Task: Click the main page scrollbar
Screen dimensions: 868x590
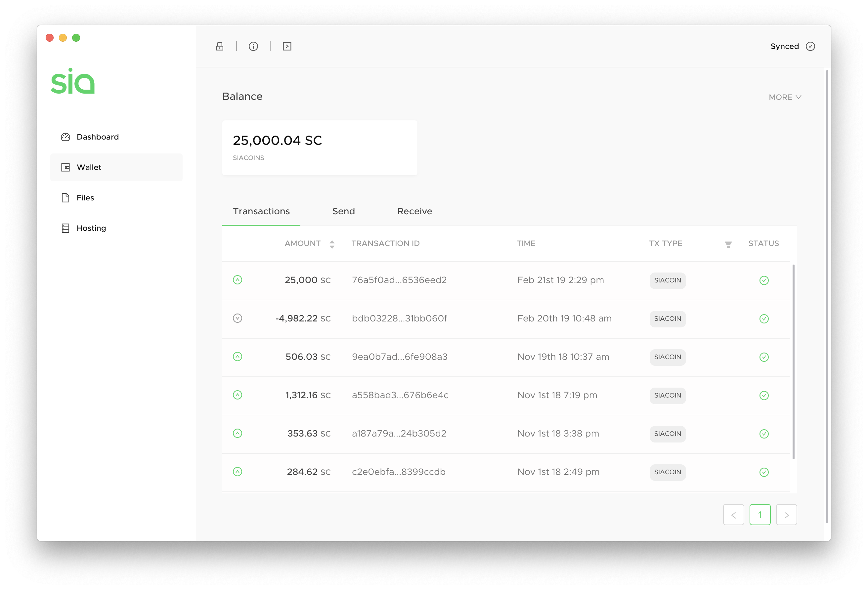Action: click(x=827, y=297)
